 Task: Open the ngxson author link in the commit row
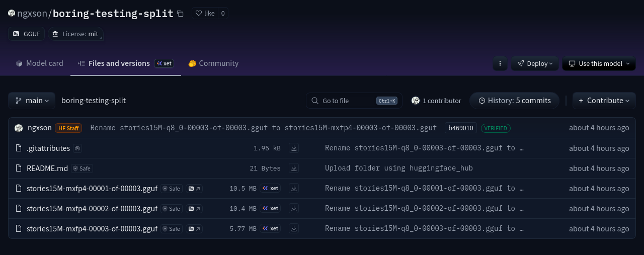point(39,128)
